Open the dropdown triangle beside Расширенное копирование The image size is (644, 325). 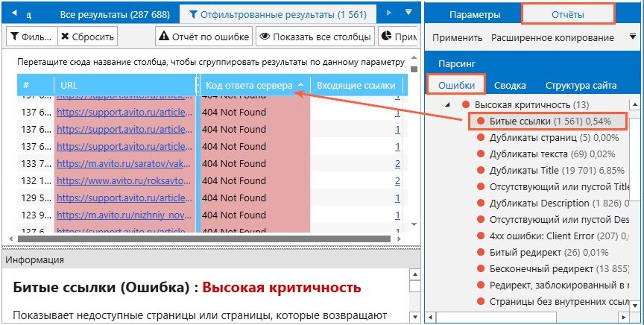633,37
